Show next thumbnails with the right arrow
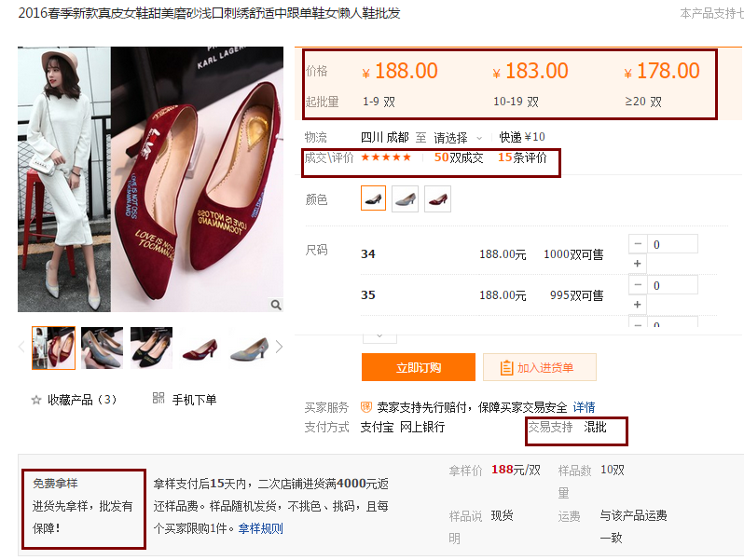Screen dimensions: 744x560 278,348
